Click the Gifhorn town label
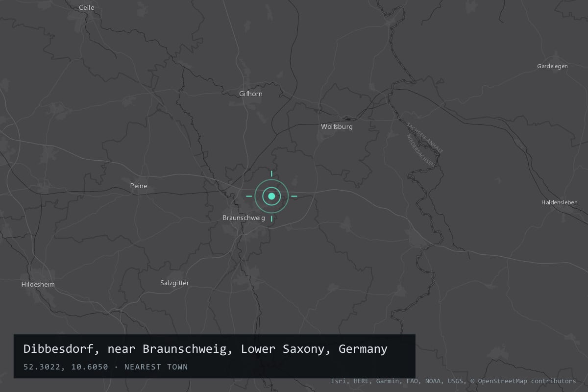This screenshot has height=392, width=588. [251, 94]
